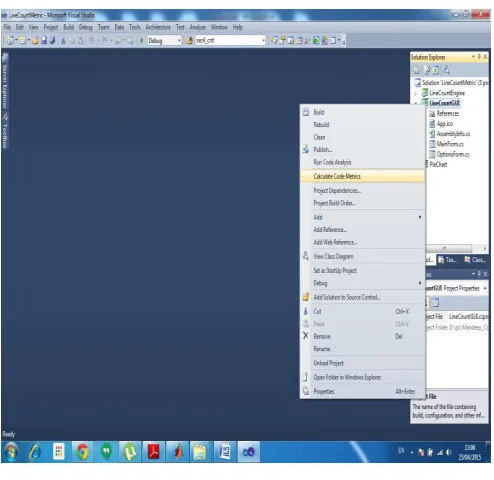
Task: Click the Open File folder icon
Action: coord(35,41)
